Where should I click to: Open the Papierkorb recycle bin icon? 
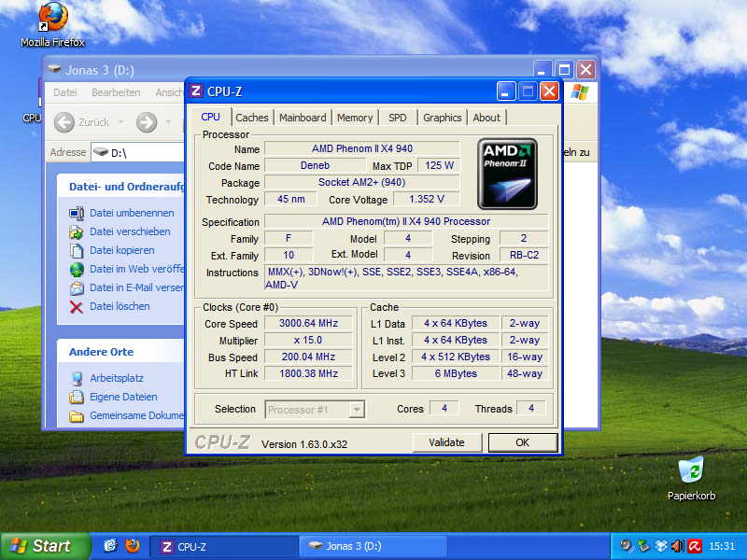pos(691,478)
